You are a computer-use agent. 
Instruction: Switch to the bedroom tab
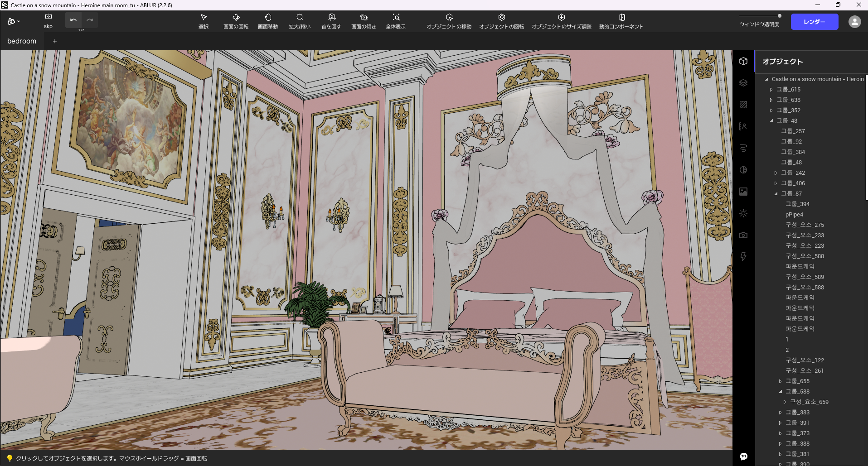coord(22,41)
